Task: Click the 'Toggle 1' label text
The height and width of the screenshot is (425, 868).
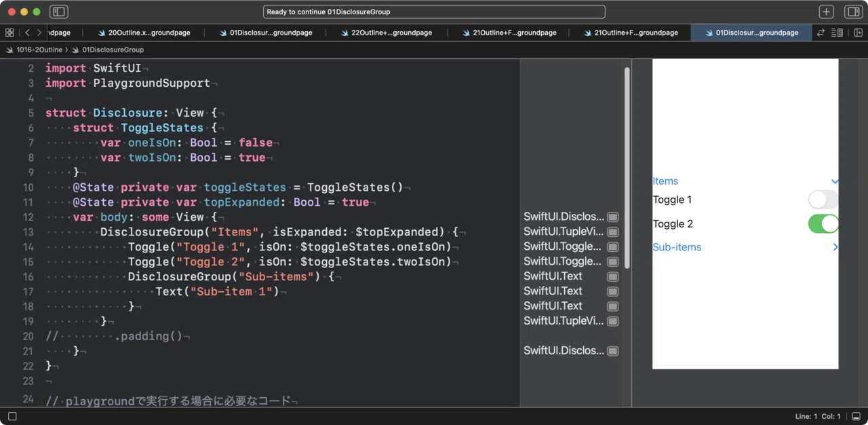Action: [x=672, y=200]
